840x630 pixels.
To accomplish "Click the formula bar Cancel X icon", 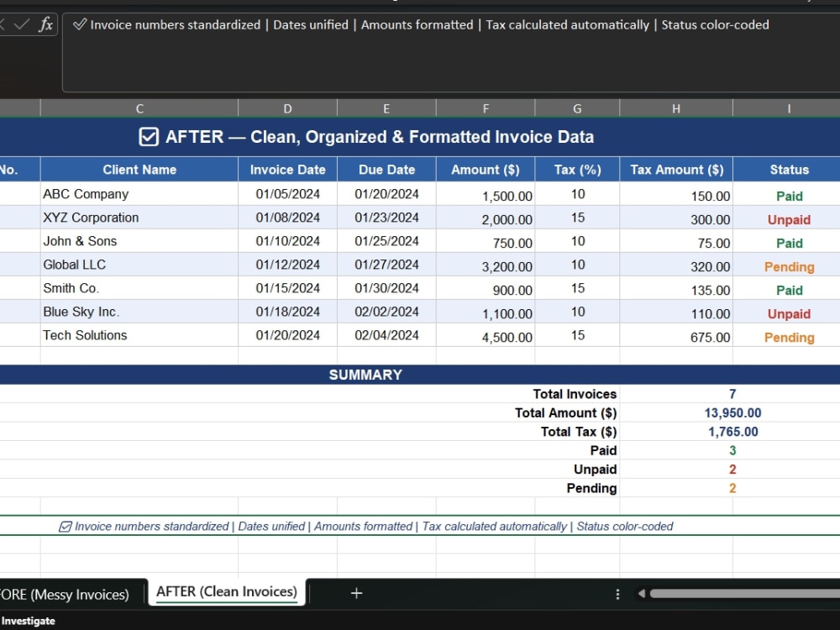I will pyautogui.click(x=3, y=24).
